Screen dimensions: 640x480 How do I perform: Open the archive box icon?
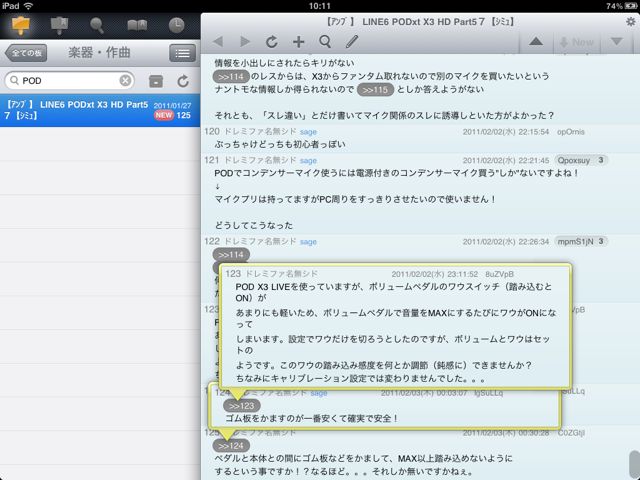[x=156, y=81]
